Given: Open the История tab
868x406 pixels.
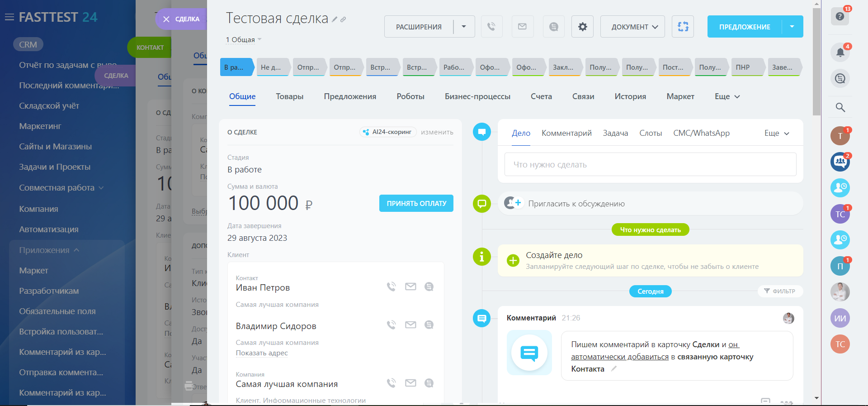Looking at the screenshot, I should (x=630, y=96).
